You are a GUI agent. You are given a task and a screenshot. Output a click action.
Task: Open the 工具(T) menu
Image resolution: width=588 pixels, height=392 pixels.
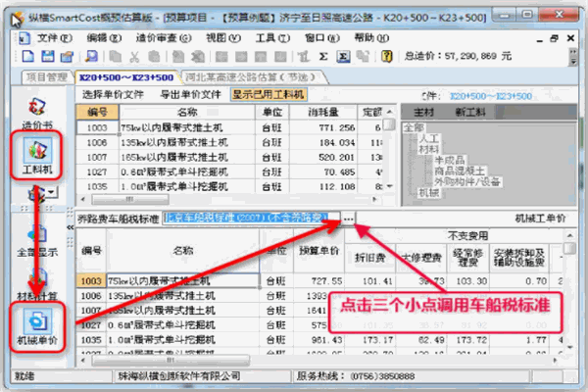[x=272, y=38]
